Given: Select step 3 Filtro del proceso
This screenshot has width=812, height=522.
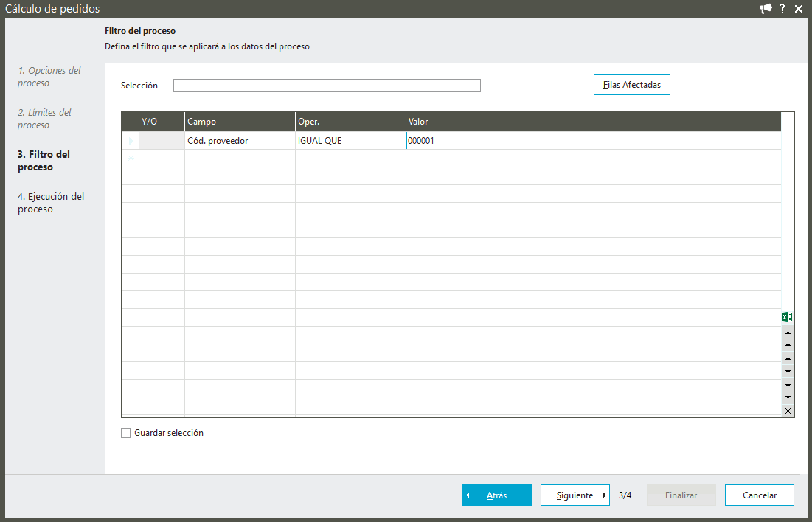Looking at the screenshot, I should [44, 161].
